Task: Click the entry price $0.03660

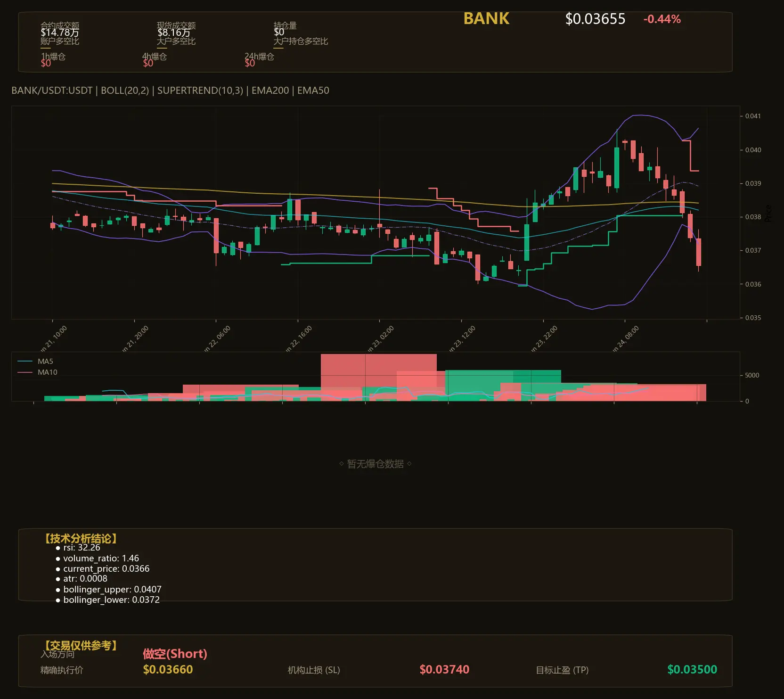Action: (x=168, y=670)
